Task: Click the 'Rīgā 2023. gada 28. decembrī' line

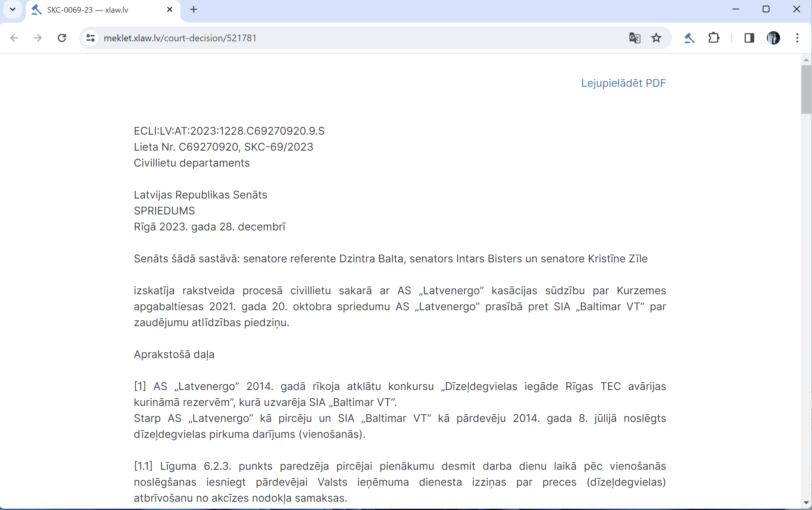Action: pos(209,227)
